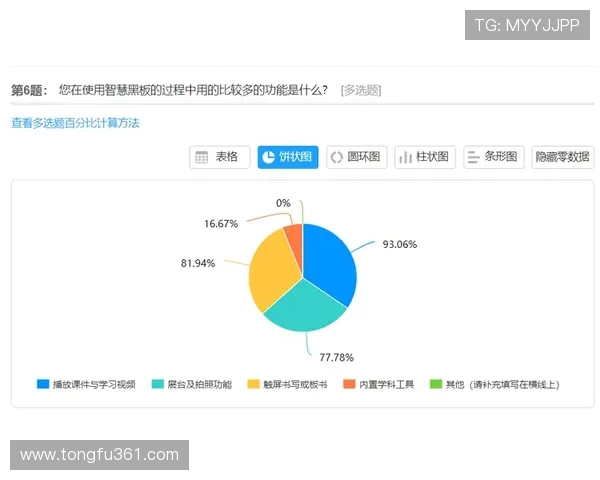Switch to 圆环图 donut chart view

coord(357,157)
